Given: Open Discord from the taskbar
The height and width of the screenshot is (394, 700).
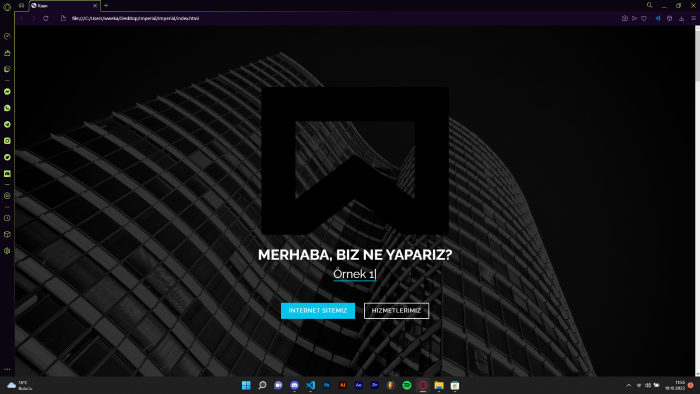Looking at the screenshot, I should (294, 385).
